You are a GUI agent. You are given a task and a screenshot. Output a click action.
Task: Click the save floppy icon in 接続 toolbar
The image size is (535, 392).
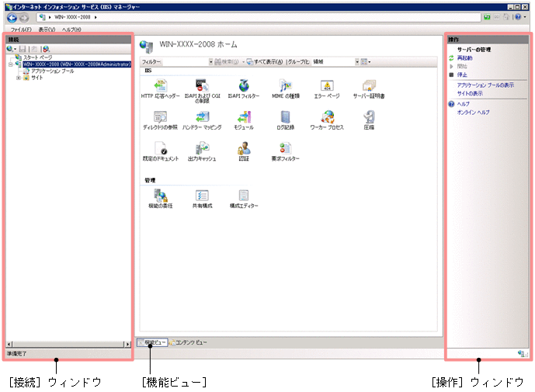tap(23, 49)
